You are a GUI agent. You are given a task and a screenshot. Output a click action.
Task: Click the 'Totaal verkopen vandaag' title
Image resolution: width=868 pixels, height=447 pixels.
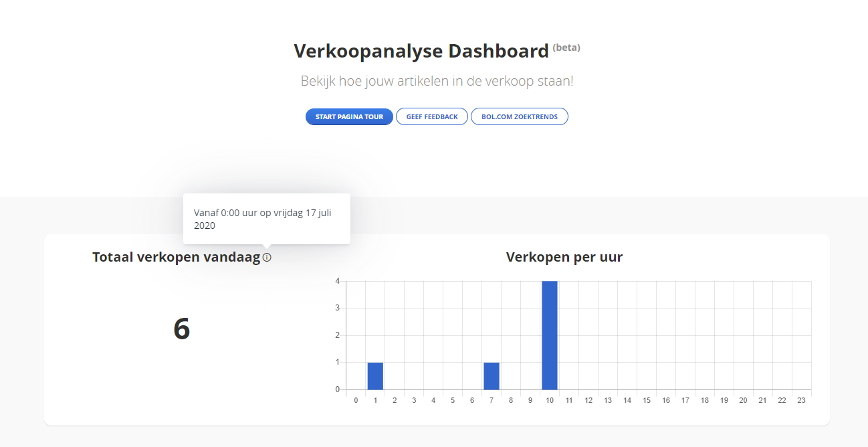tap(176, 257)
